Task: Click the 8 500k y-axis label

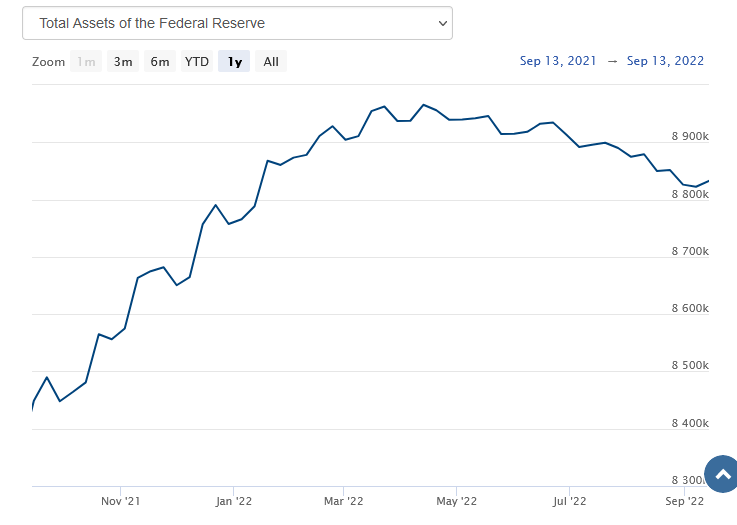Action: 687,366
